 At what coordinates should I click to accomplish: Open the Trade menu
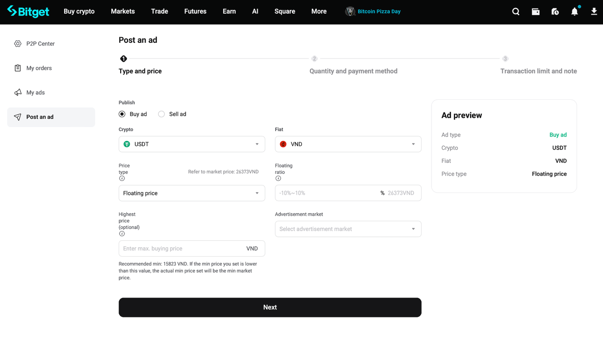pyautogui.click(x=160, y=11)
